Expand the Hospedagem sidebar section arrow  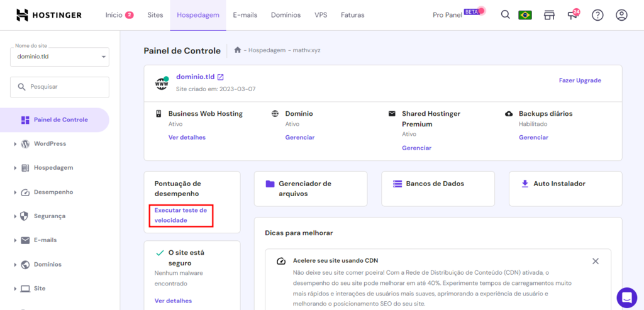(x=15, y=168)
